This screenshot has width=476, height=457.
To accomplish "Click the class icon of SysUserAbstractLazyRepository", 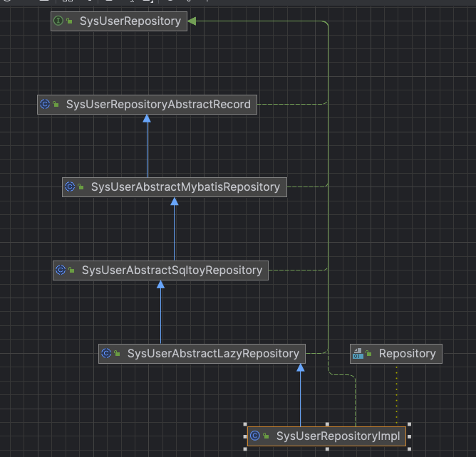I will click(106, 353).
